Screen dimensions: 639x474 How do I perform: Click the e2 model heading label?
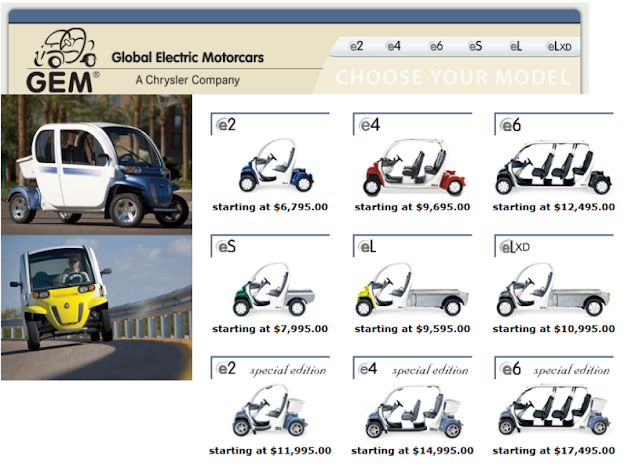(x=226, y=124)
